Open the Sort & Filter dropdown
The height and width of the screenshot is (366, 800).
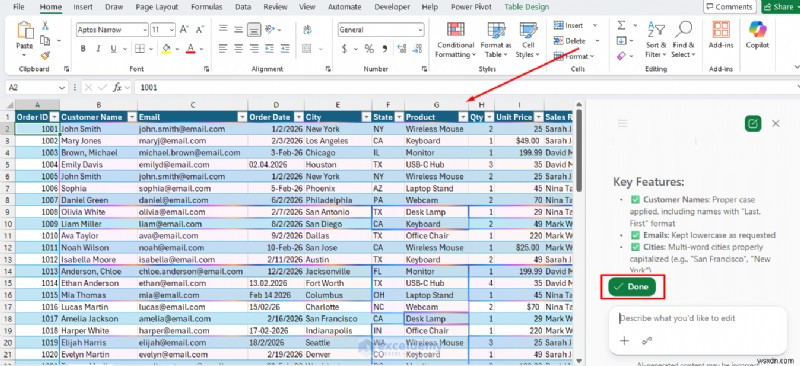coord(656,40)
